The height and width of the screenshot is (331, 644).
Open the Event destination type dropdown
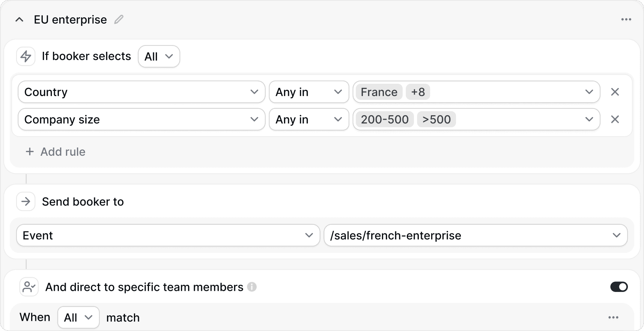coord(168,235)
